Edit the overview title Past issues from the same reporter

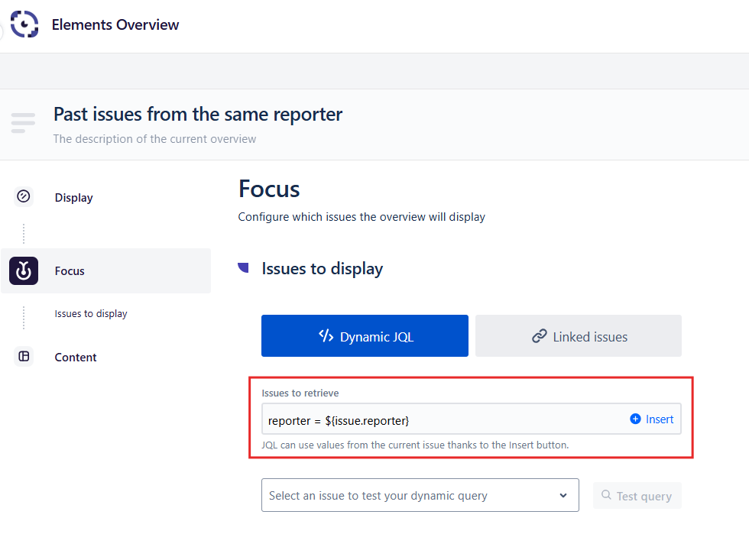point(198,115)
